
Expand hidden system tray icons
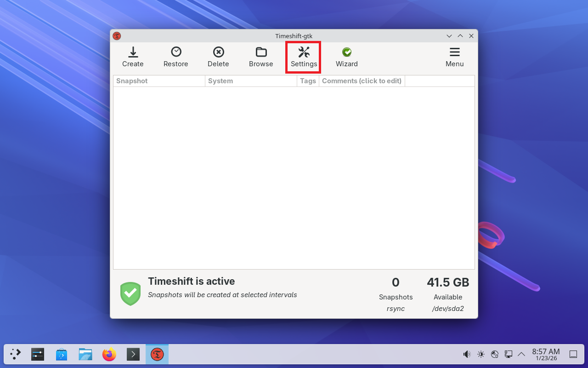click(x=521, y=354)
